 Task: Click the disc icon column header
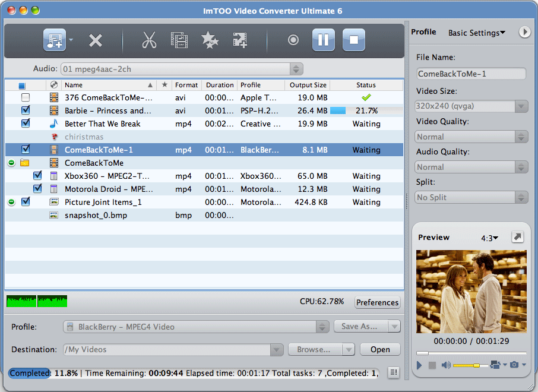tap(53, 85)
